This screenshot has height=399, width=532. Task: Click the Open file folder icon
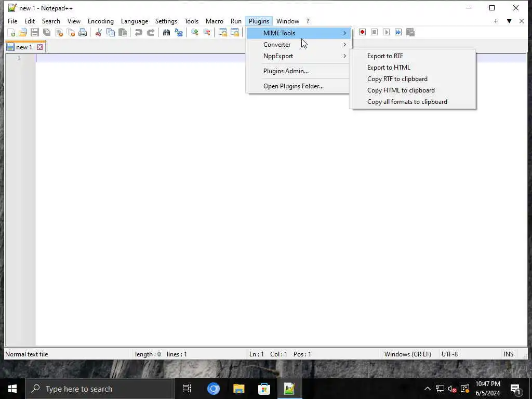[23, 33]
